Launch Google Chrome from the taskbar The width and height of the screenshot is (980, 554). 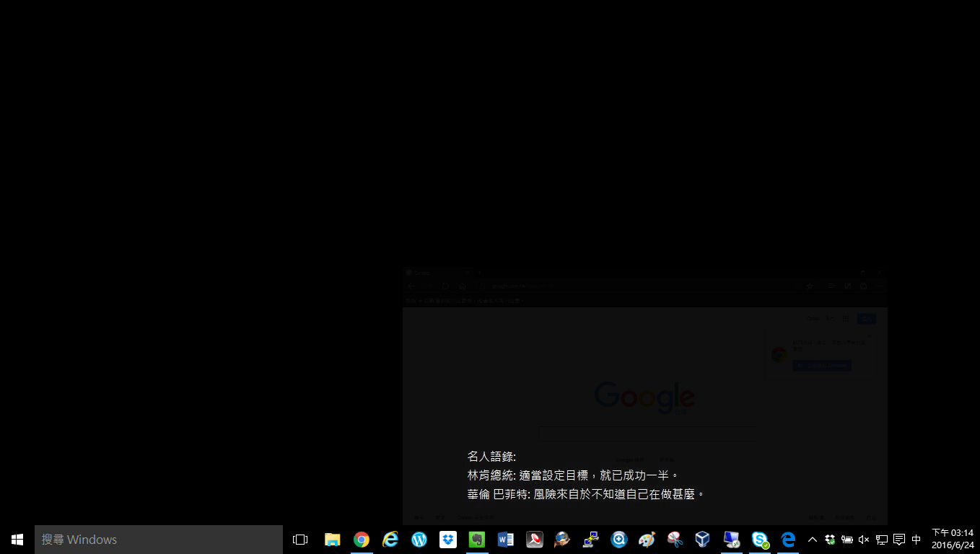pos(362,540)
